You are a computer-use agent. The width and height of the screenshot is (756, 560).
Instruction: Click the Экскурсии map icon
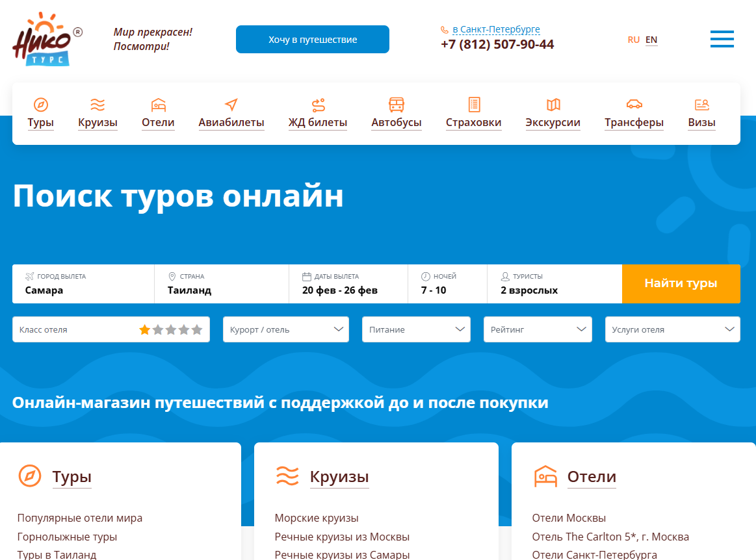pyautogui.click(x=553, y=103)
